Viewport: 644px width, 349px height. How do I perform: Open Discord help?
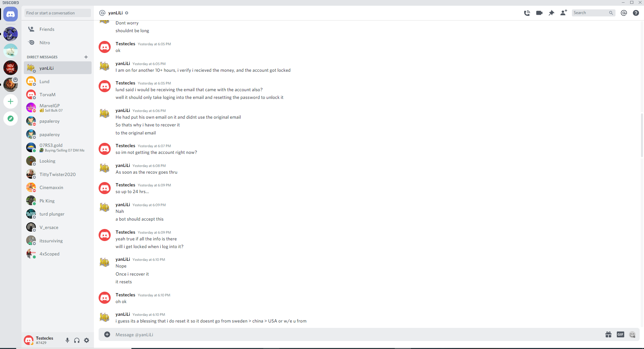click(x=636, y=13)
